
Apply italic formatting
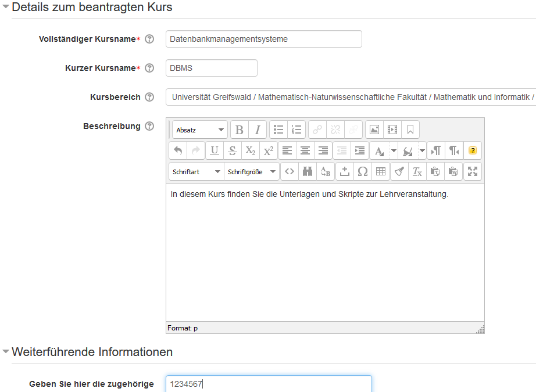[x=257, y=130]
